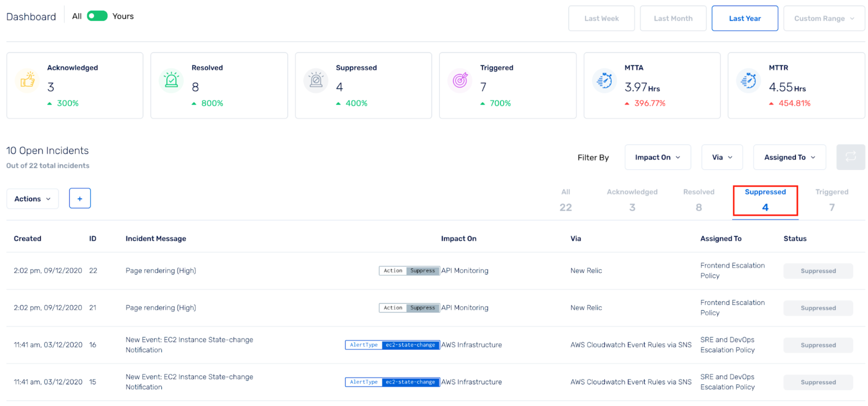868x406 pixels.
Task: Open the Assigned To filter dropdown
Action: (789, 157)
